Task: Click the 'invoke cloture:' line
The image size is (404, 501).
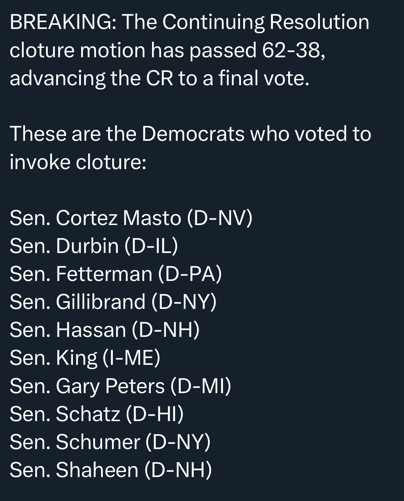Action: tap(78, 163)
